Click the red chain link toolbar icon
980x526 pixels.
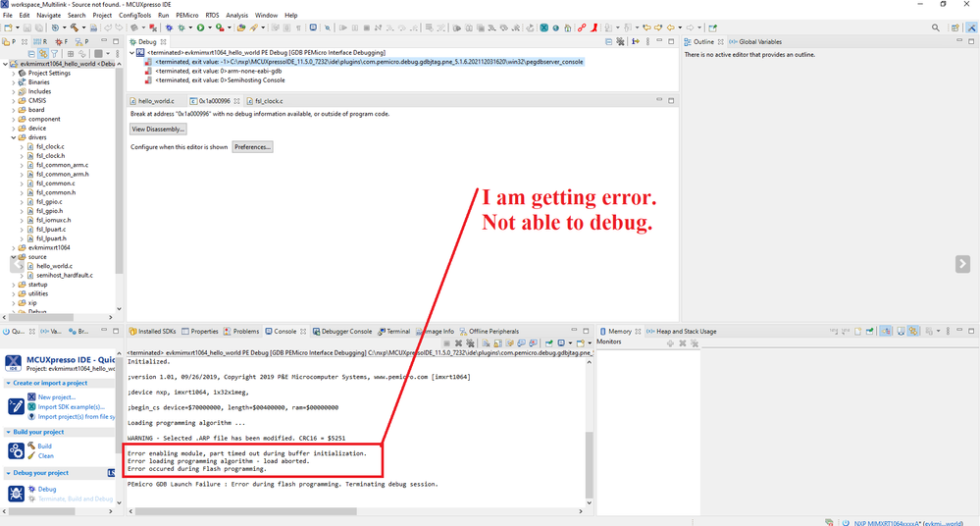[582, 27]
